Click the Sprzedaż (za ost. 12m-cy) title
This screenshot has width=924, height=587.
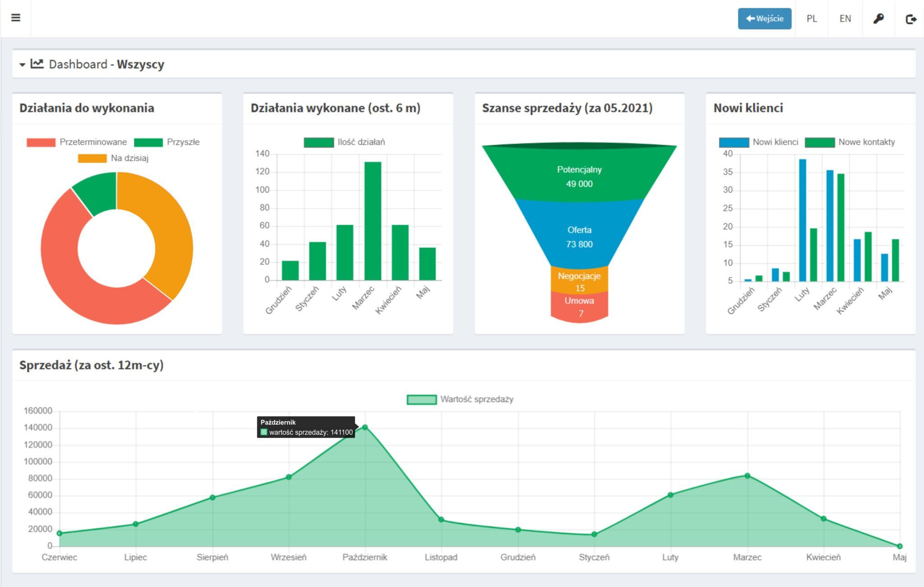[x=91, y=365]
